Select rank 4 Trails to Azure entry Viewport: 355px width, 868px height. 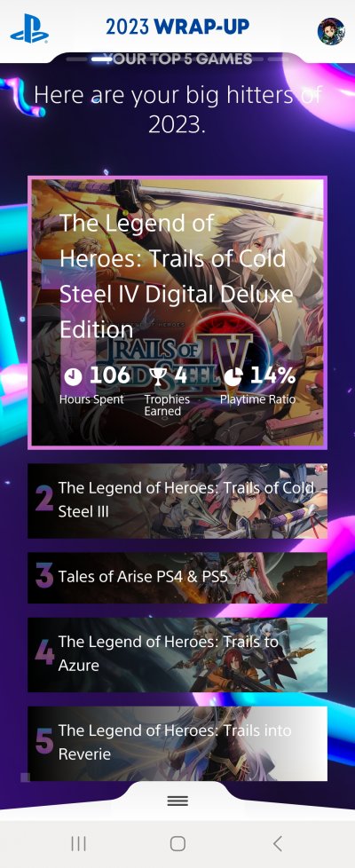[177, 655]
